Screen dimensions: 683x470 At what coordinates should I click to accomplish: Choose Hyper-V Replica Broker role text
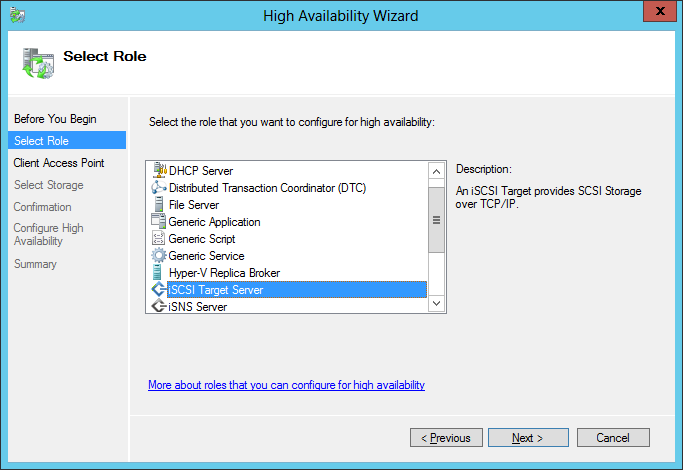click(224, 273)
